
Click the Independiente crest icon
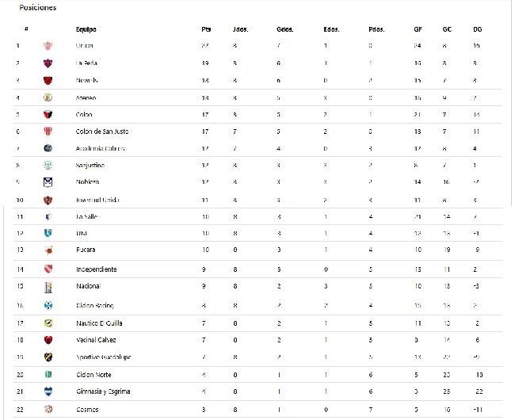point(48,269)
